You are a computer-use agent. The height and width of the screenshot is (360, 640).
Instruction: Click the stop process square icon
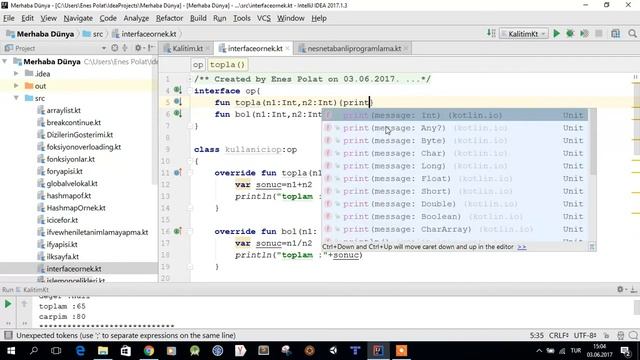598,34
